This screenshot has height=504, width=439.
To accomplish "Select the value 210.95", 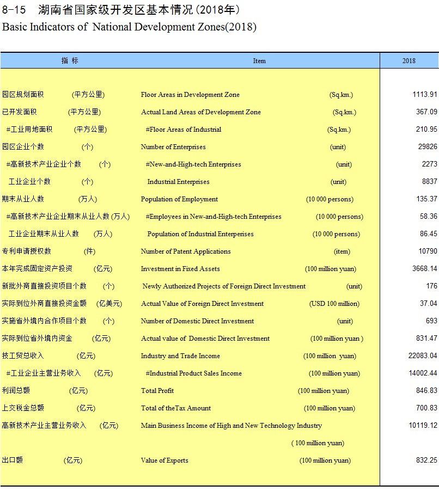I will [427, 129].
